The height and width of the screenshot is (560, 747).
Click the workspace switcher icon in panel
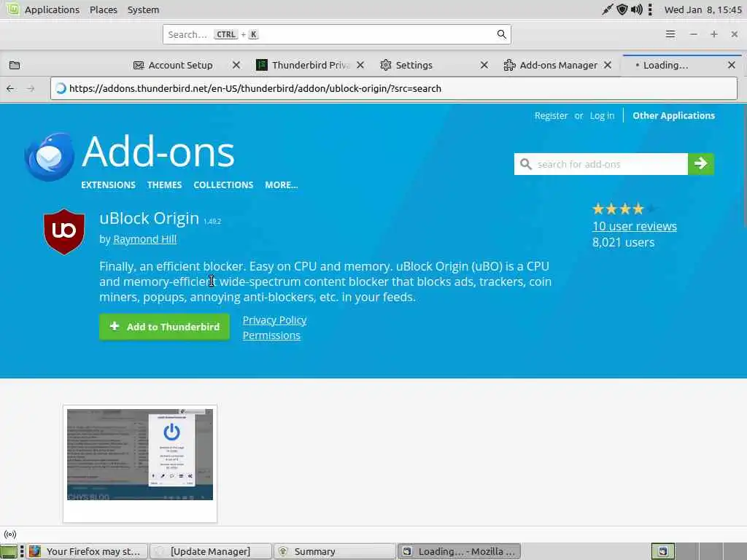click(662, 551)
